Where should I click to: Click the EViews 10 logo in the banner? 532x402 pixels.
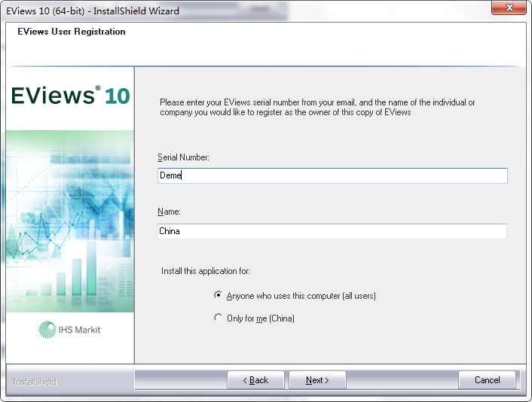(70, 96)
